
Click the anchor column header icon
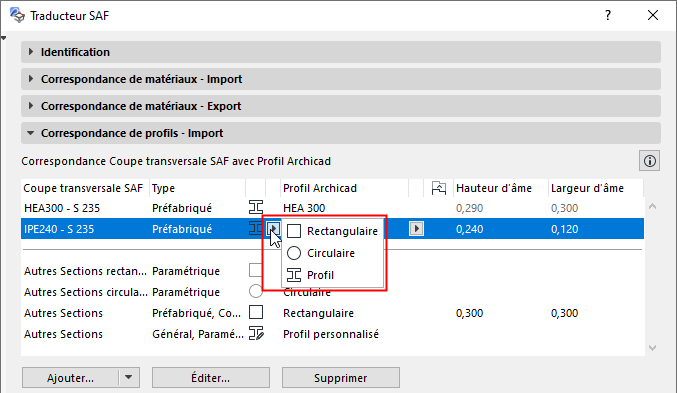439,188
